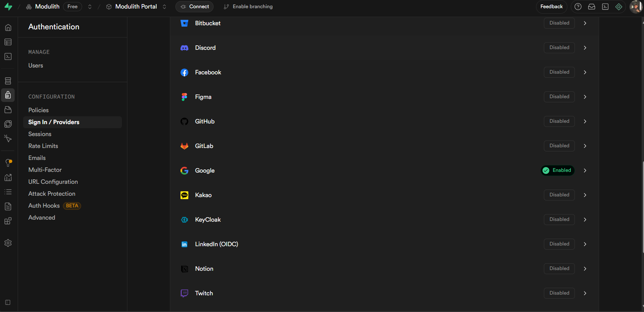Open the Database sidebar icon
This screenshot has width=644, height=312.
8,81
